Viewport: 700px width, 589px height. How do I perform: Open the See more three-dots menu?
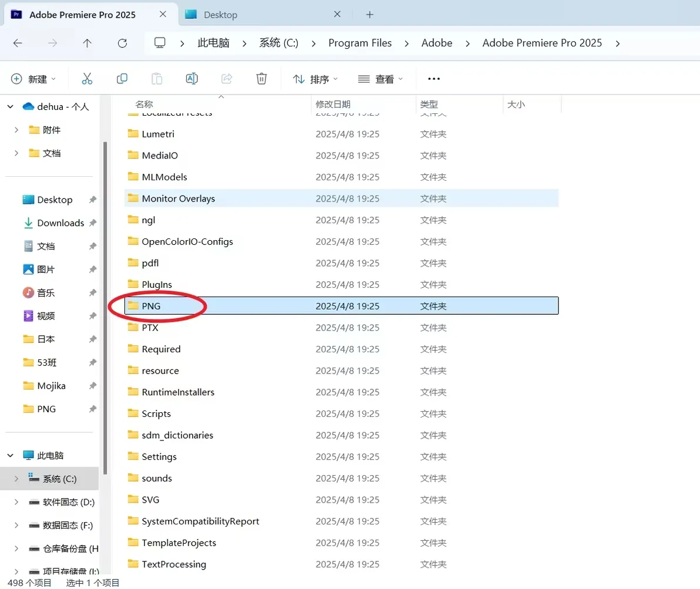[x=433, y=79]
